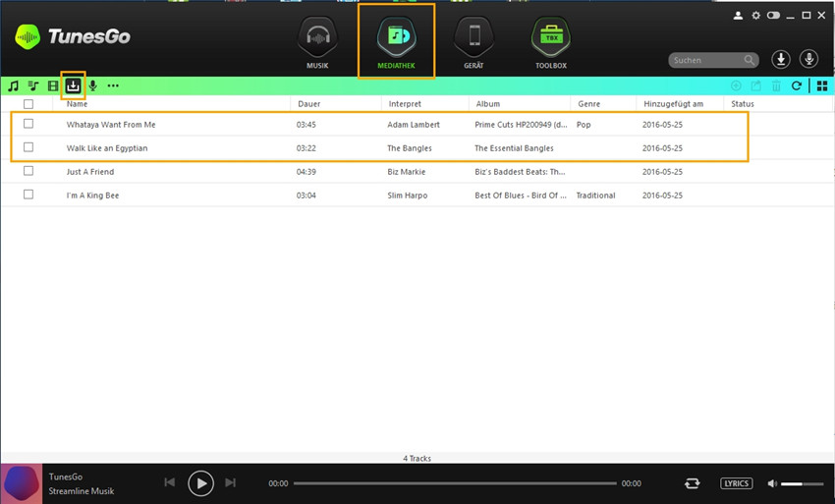This screenshot has height=504, width=835.
Task: Select track Just A Friend
Action: 90,172
